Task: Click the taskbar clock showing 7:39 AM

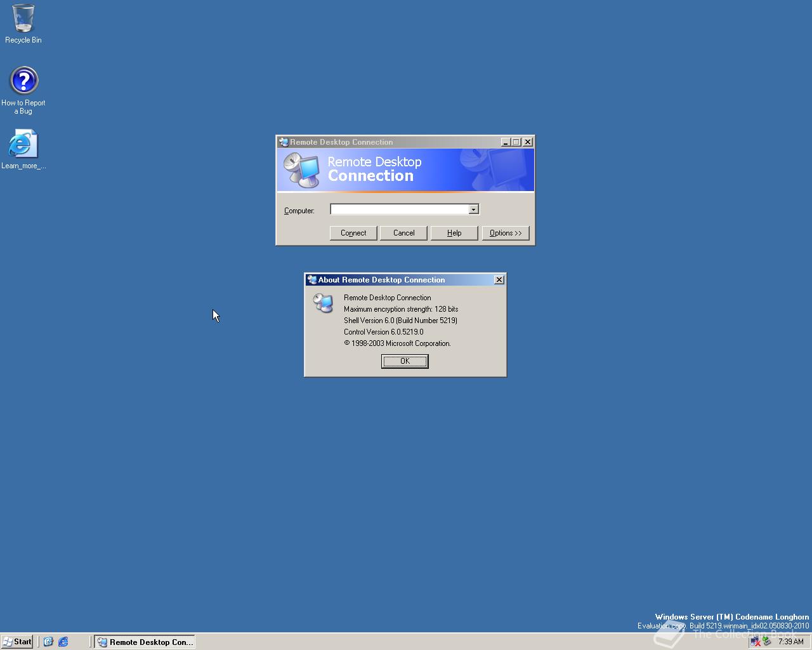Action: (x=791, y=642)
